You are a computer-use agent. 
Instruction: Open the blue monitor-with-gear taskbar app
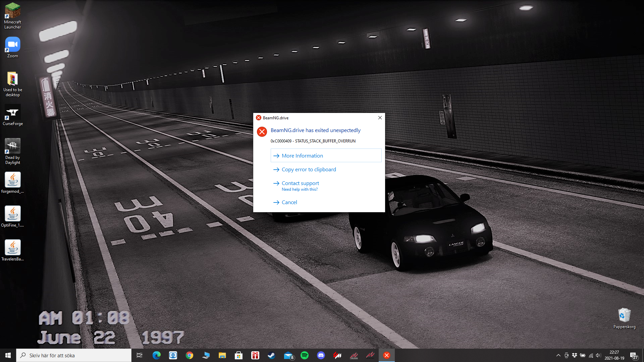pos(173,355)
